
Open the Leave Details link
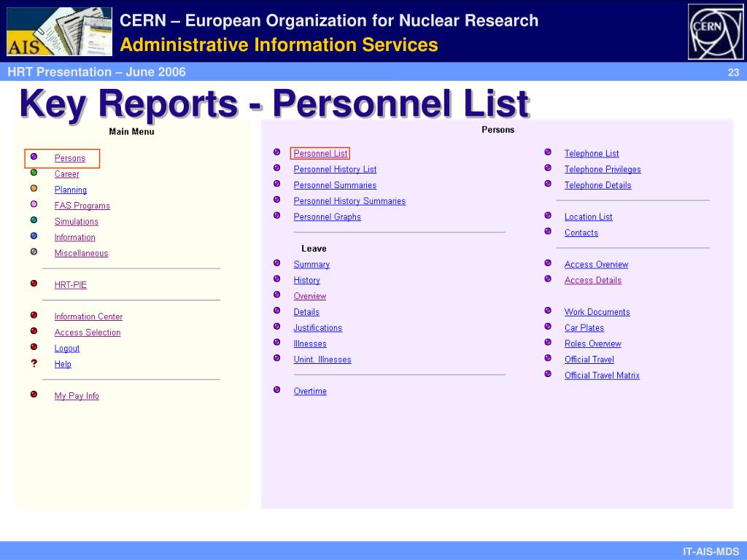tap(306, 312)
